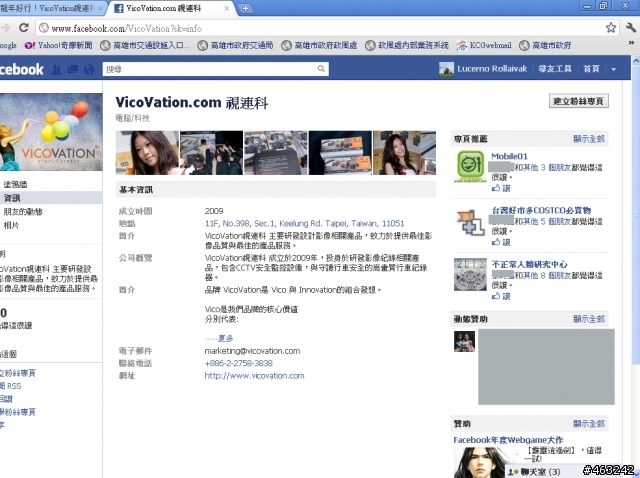The height and width of the screenshot is (478, 640).
Task: Open the Keelung Rd. Taipei address link
Action: pyautogui.click(x=304, y=223)
